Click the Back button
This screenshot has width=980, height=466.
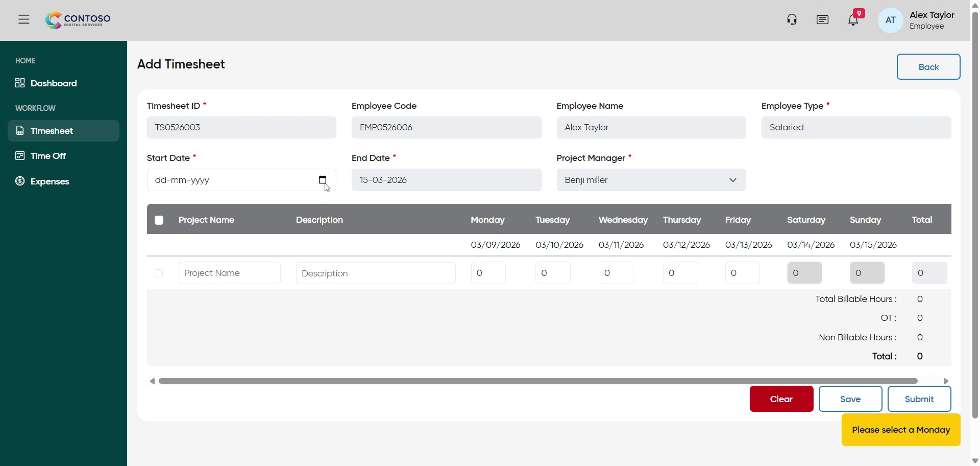pos(928,67)
